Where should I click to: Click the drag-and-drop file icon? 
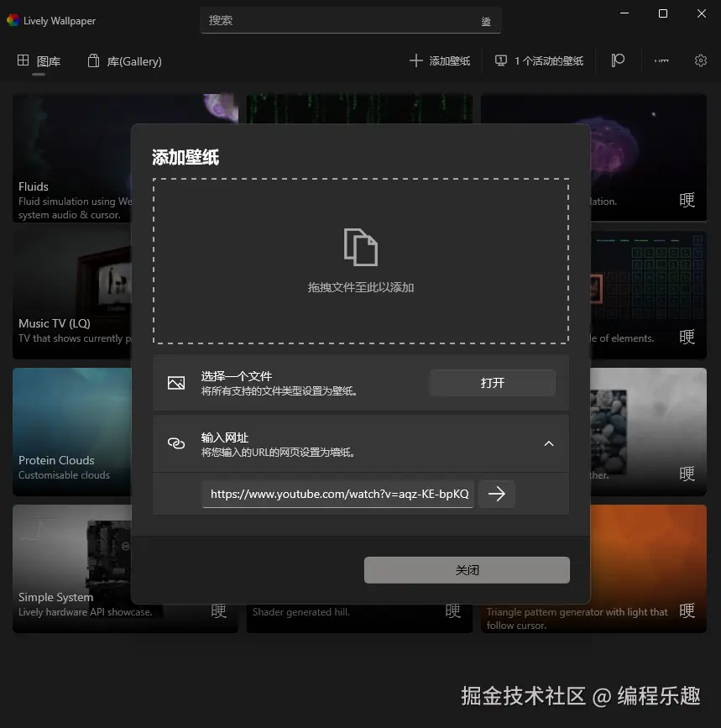361,248
